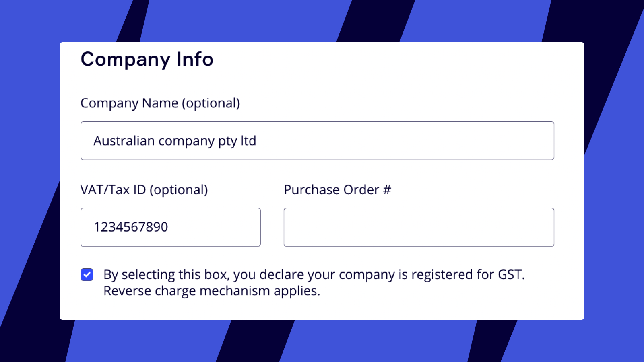Viewport: 644px width, 362px height.
Task: Click inside the Company Name field
Action: click(x=318, y=140)
